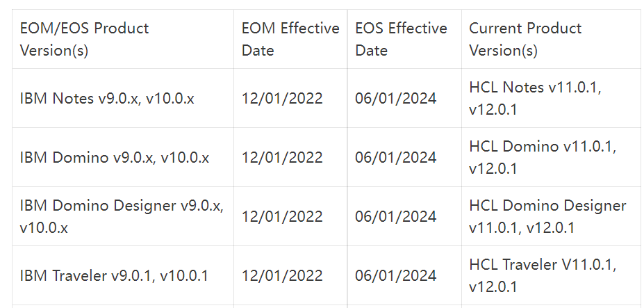Click the 'HCL Domino v11.0.1, v12.0.1' cell
The height and width of the screenshot is (308, 644).
[x=543, y=158]
